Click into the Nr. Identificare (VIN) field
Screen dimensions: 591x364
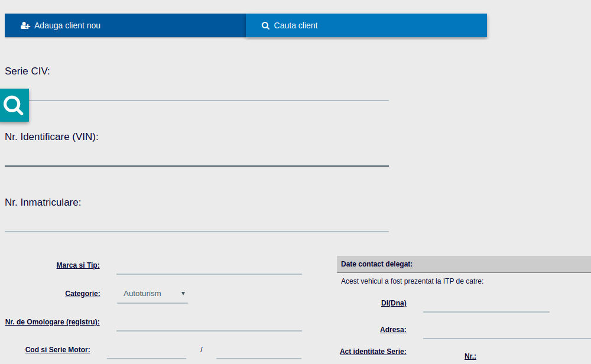(x=196, y=157)
